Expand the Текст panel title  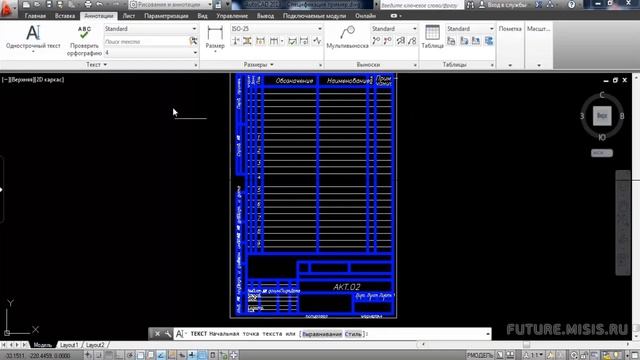[96, 64]
